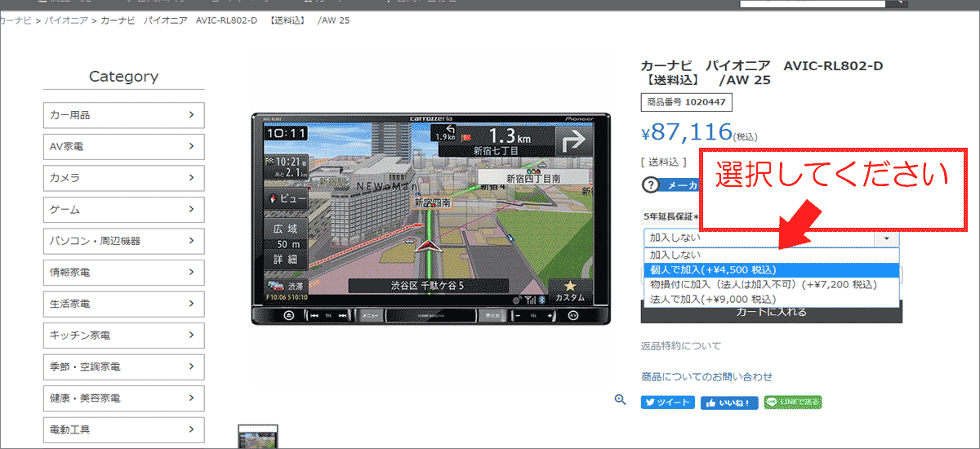This screenshot has width=980, height=449.
Task: Click the Category sidebar heading
Action: point(123,77)
